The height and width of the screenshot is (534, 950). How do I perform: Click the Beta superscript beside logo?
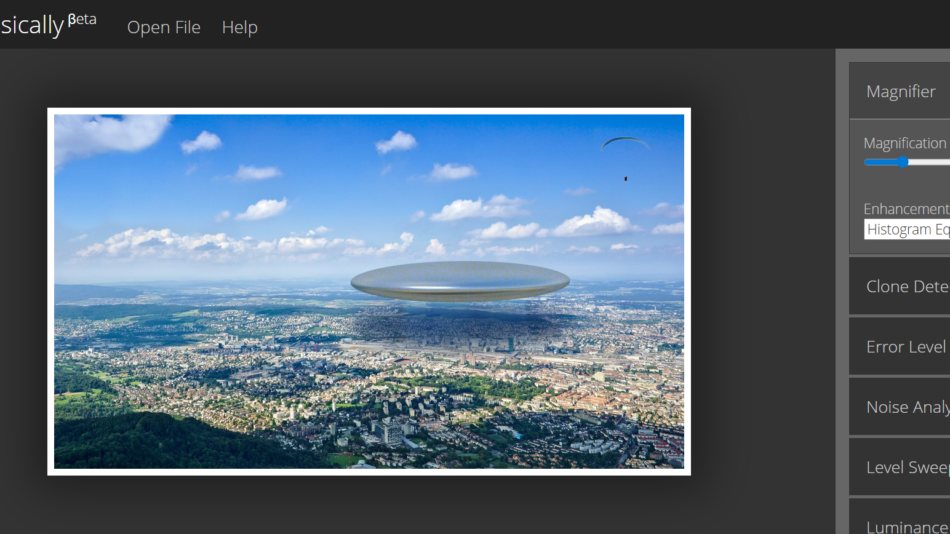(82, 19)
